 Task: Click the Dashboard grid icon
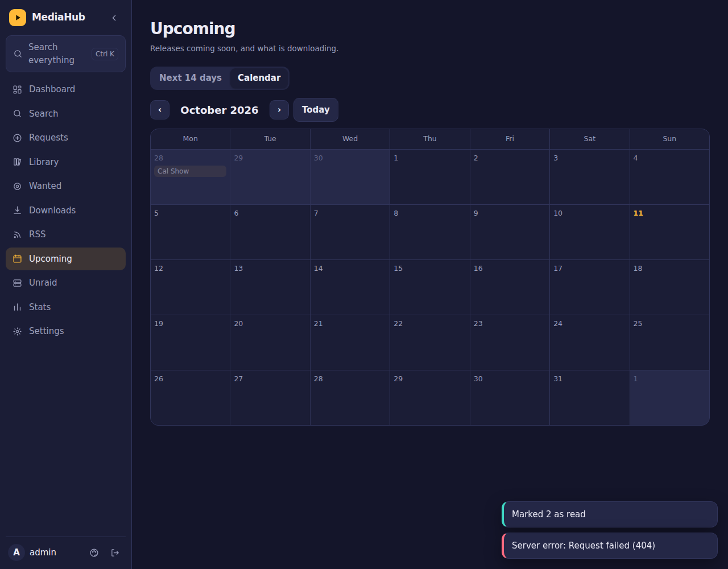pos(18,89)
